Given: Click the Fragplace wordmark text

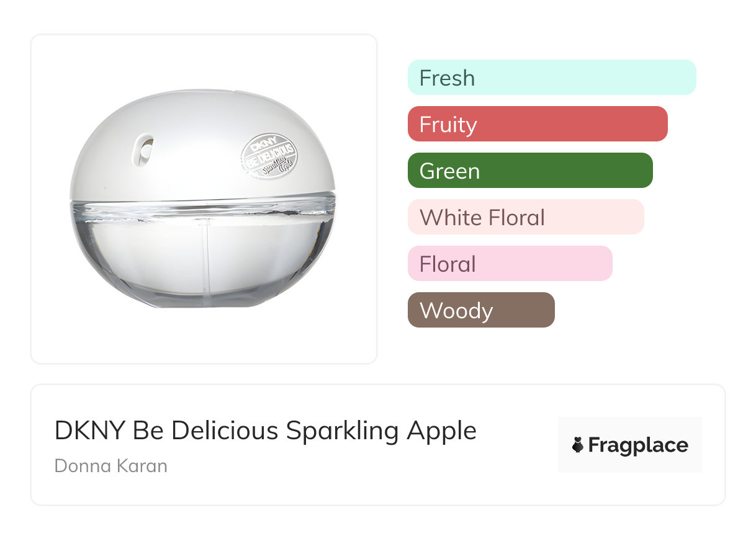Looking at the screenshot, I should coord(638,445).
